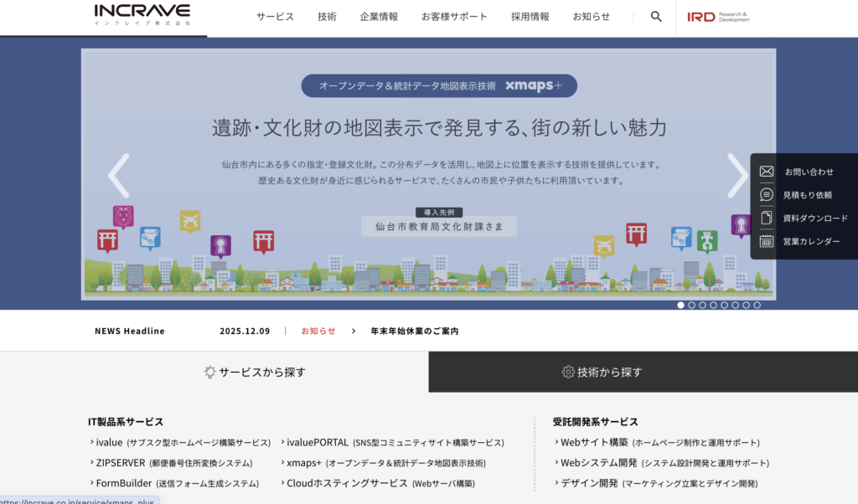The image size is (858, 504).
Task: Open the サービス menu in the navigation
Action: (x=275, y=17)
